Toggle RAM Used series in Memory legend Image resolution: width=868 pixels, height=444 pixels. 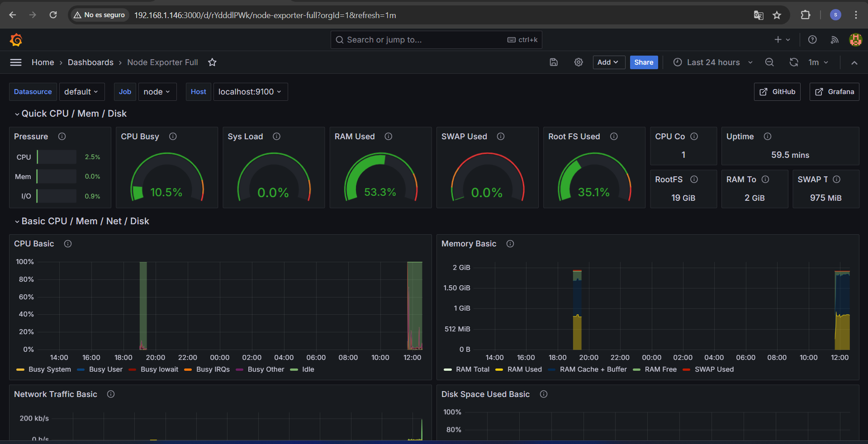coord(524,369)
